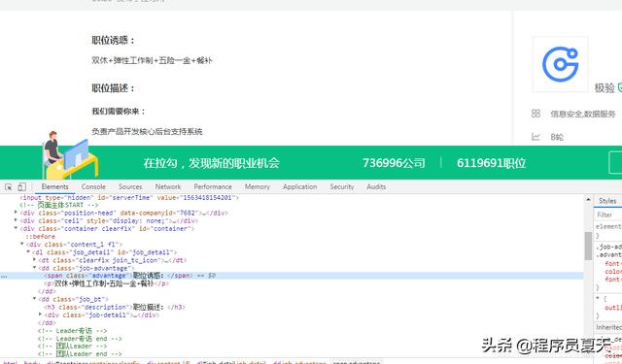The image size is (622, 364).
Task: Expand the div position-head node
Action: [16, 213]
